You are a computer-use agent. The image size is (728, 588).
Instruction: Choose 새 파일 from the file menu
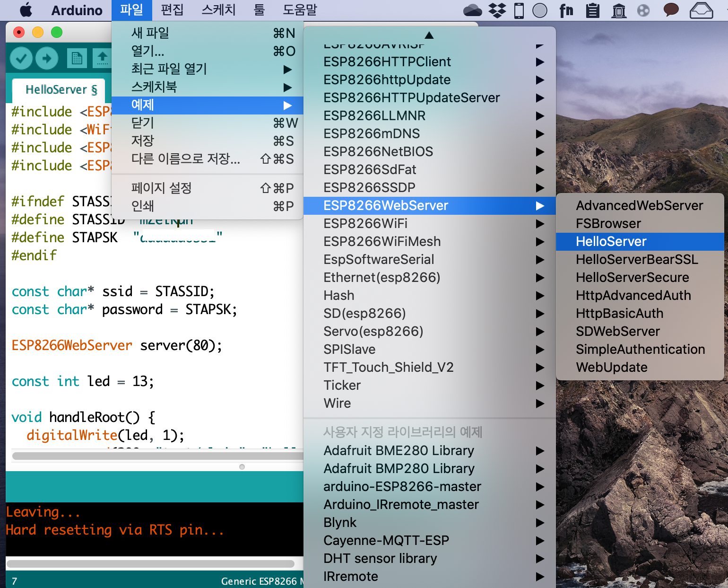[207, 33]
